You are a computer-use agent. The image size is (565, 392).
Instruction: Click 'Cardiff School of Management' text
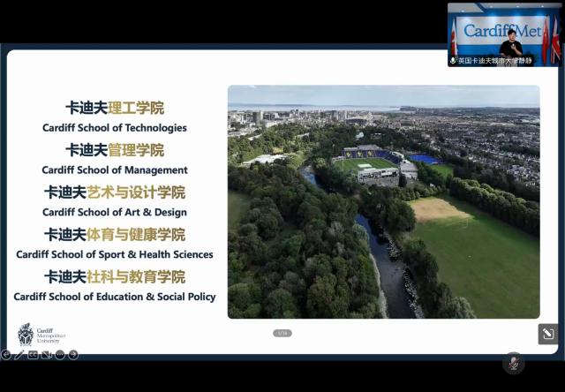(x=115, y=170)
